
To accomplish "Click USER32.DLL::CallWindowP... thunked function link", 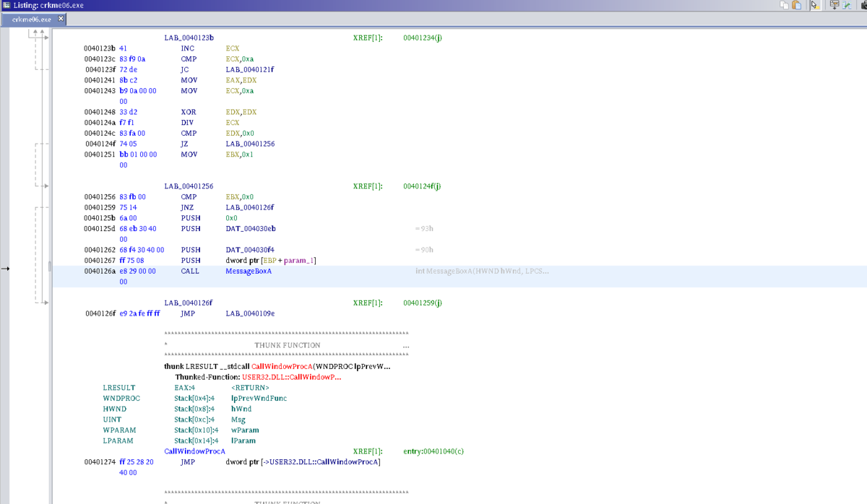I will [x=292, y=377].
